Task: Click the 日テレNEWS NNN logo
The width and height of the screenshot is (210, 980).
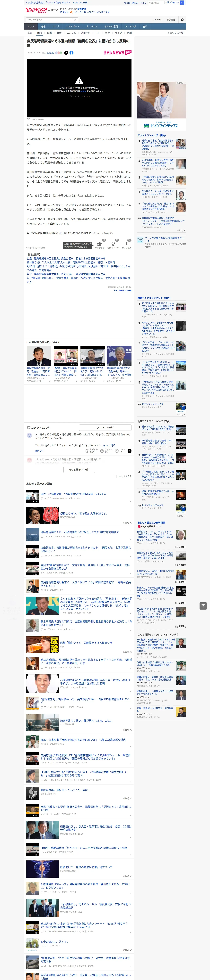Action: coord(117,52)
